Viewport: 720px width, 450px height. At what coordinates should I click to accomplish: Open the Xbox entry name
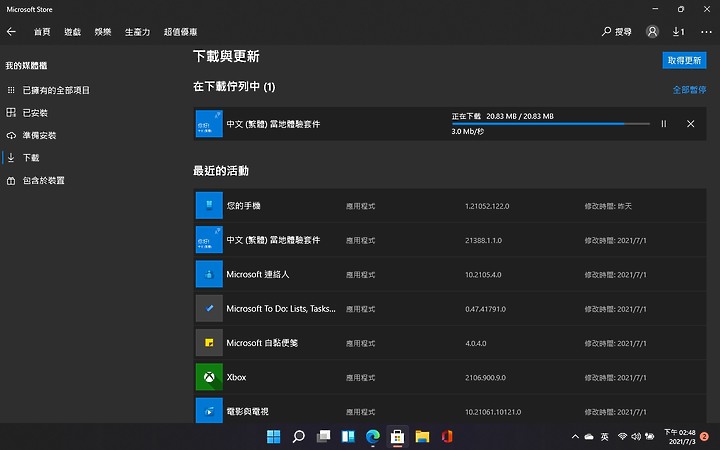pyautogui.click(x=236, y=377)
